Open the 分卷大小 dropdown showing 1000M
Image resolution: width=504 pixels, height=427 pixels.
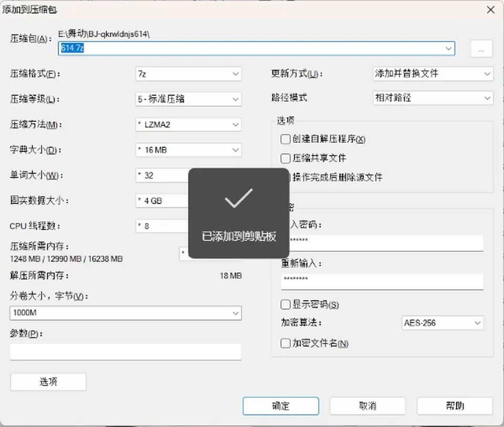(125, 313)
